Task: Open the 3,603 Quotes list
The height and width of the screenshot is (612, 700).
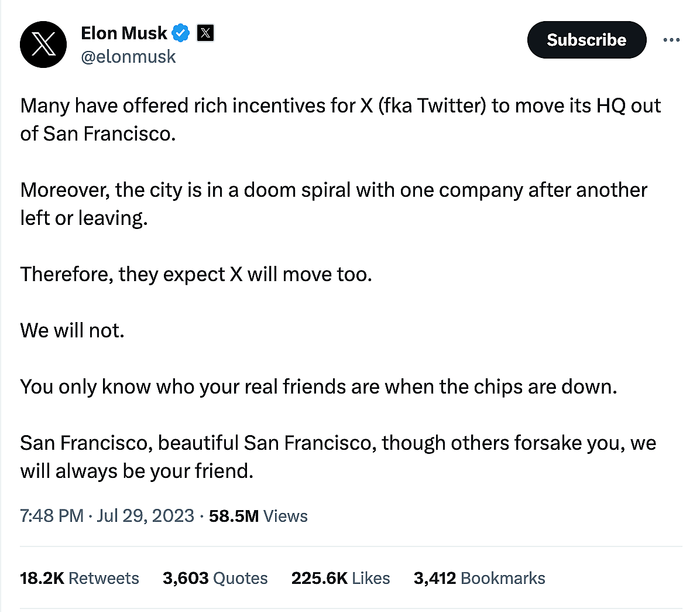Action: pos(215,579)
